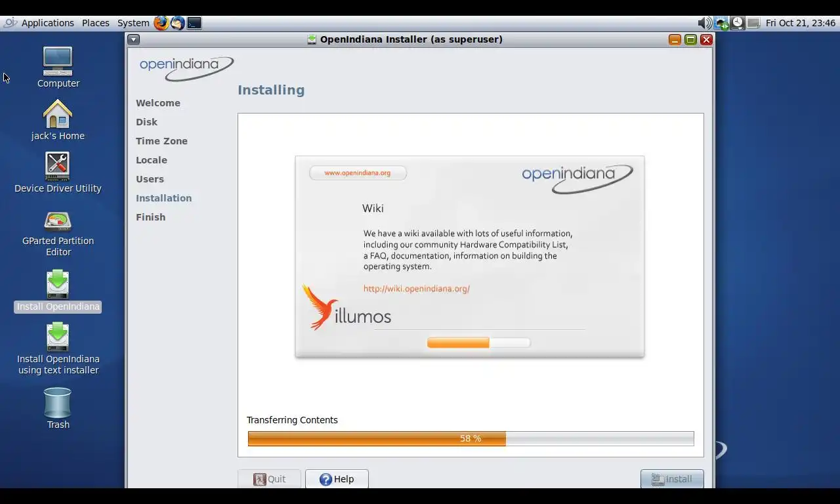The height and width of the screenshot is (504, 840).
Task: Open the installer window menu arrow
Action: 133,39
